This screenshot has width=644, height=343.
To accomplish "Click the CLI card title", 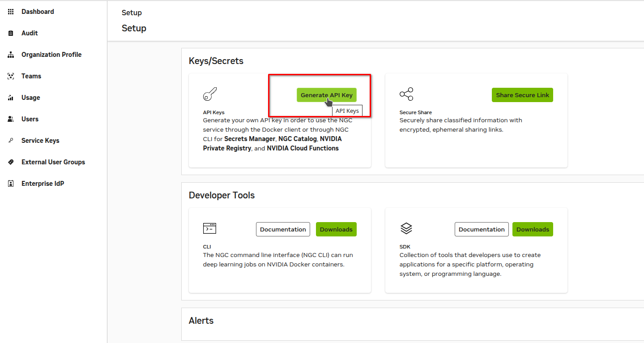I will pyautogui.click(x=207, y=247).
